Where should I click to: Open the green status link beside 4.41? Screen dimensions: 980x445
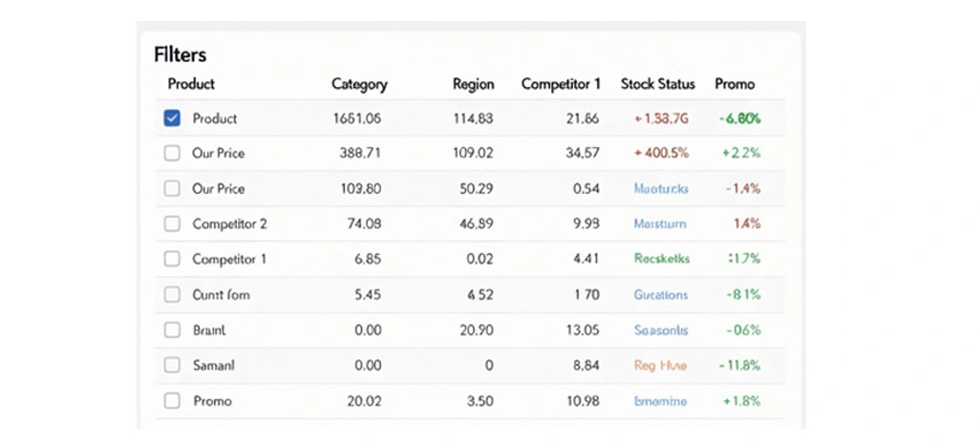tap(661, 259)
